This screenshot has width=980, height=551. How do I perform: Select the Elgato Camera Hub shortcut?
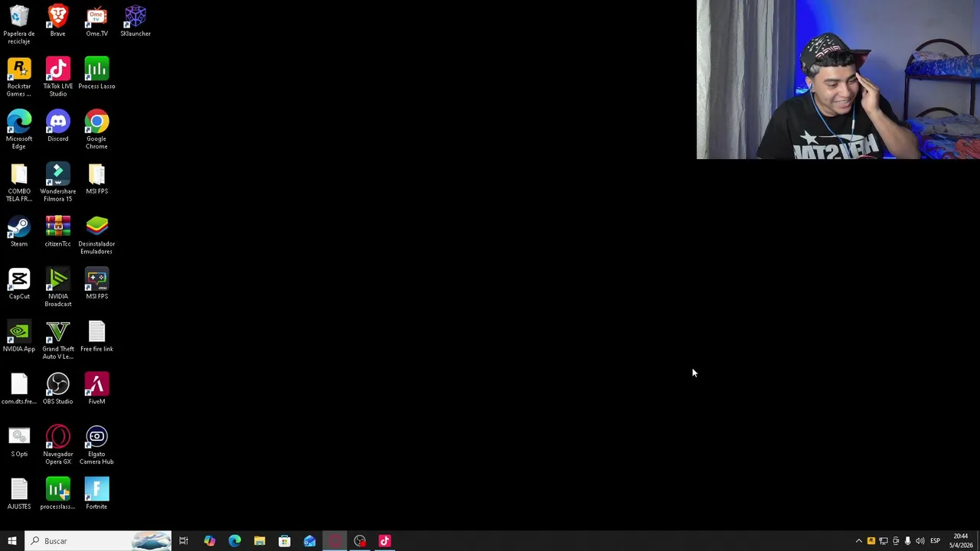click(96, 445)
